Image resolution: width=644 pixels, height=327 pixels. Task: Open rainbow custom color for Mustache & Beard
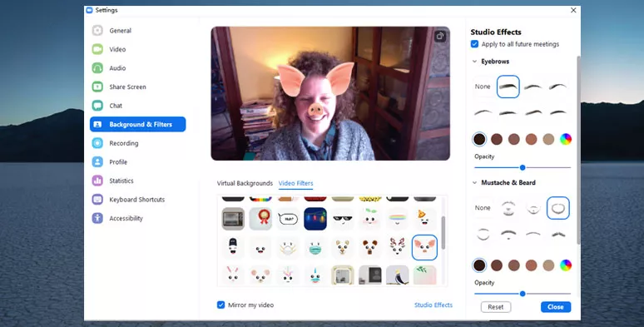(x=566, y=265)
